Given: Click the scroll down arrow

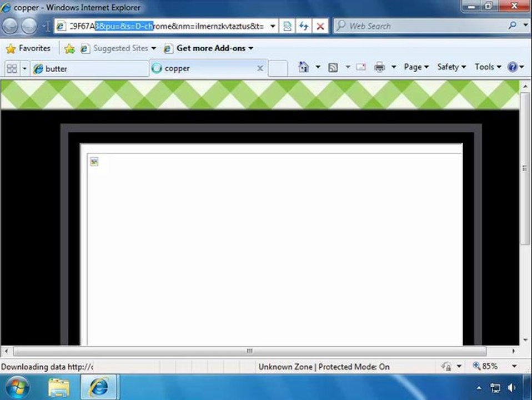Looking at the screenshot, I should (x=525, y=339).
